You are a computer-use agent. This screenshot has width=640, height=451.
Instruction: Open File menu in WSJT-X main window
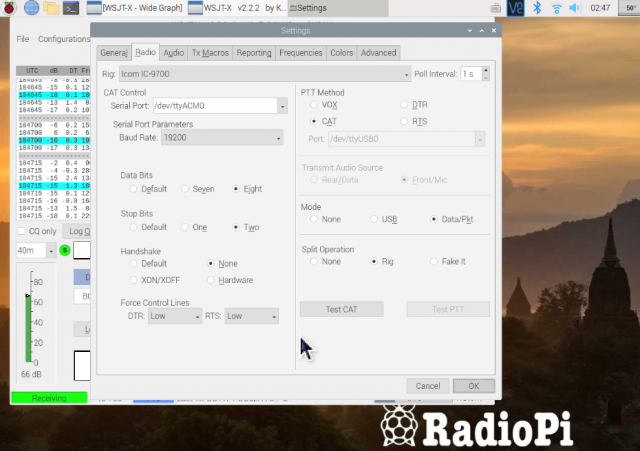point(23,39)
